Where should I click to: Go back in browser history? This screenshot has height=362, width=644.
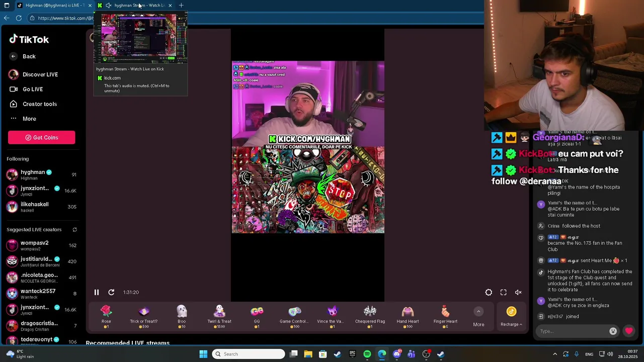[7, 18]
